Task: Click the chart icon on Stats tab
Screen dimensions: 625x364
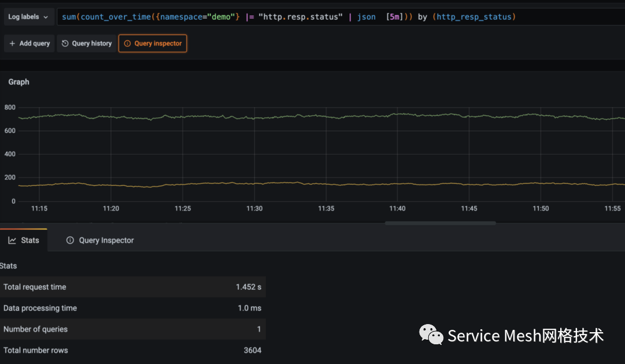Action: click(x=12, y=240)
